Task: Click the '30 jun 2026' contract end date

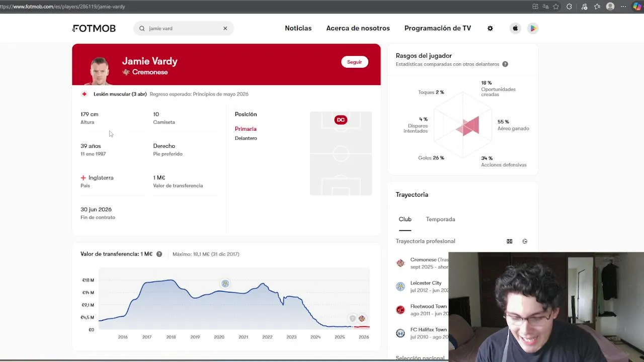Action: [96, 210]
